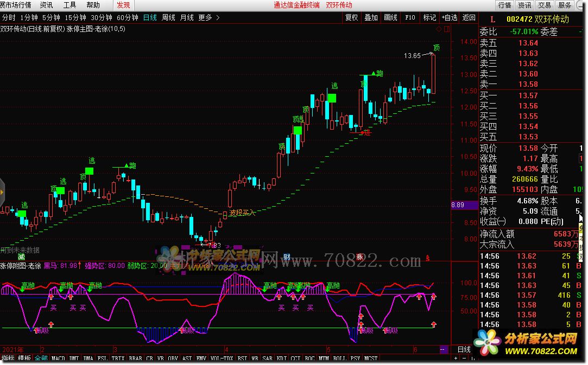Screen dimensions: 588x365
Task: Click the 日线 label at bottom right
Action: (464, 349)
